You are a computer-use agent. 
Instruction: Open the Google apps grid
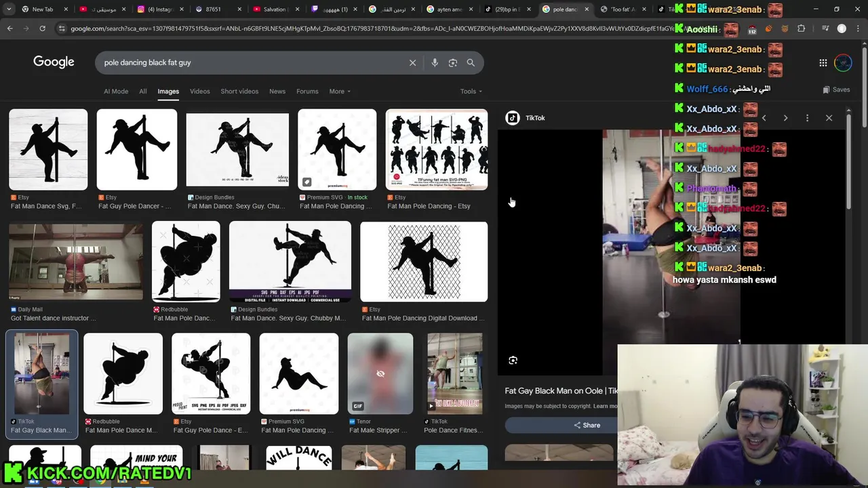823,63
